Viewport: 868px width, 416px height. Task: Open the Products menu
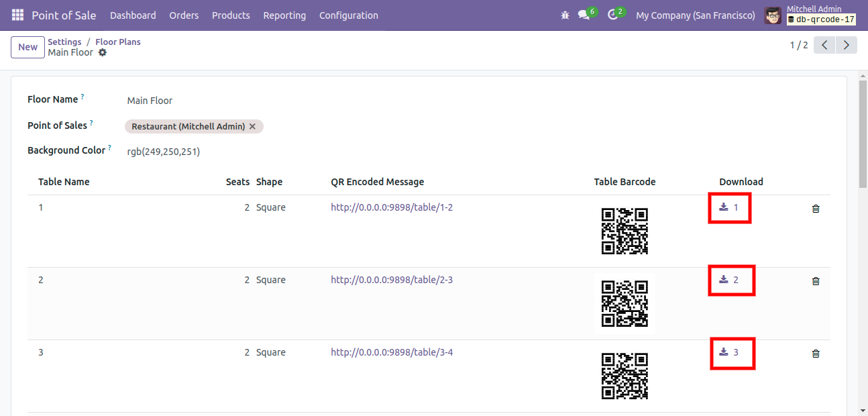(x=231, y=15)
